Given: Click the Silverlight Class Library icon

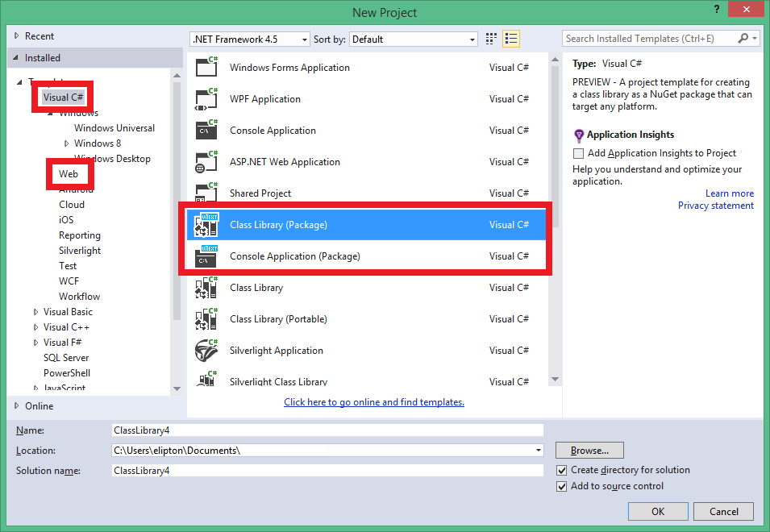Looking at the screenshot, I should coord(206,379).
